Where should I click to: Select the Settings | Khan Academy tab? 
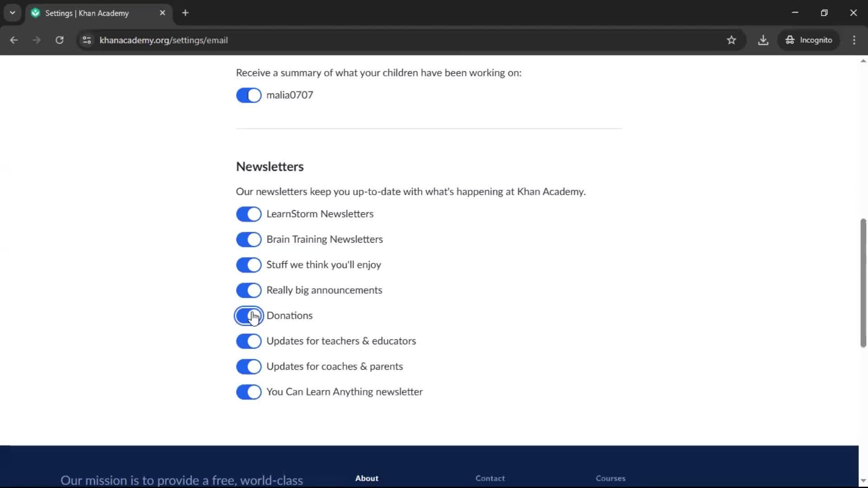tap(98, 13)
